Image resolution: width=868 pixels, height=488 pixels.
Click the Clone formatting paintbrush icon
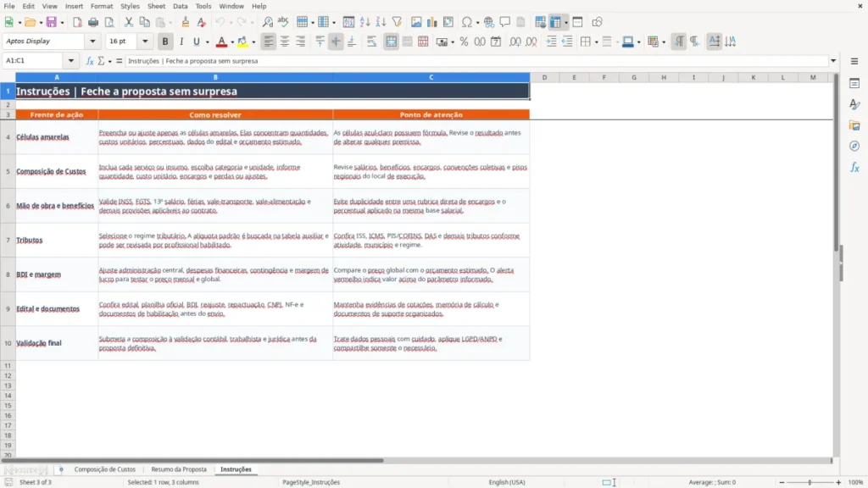point(186,22)
